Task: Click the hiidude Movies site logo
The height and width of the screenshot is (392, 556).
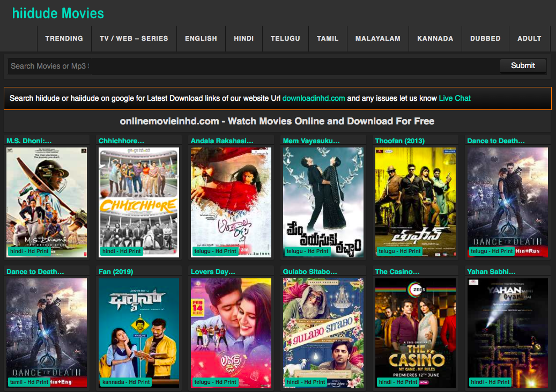Action: (x=58, y=13)
